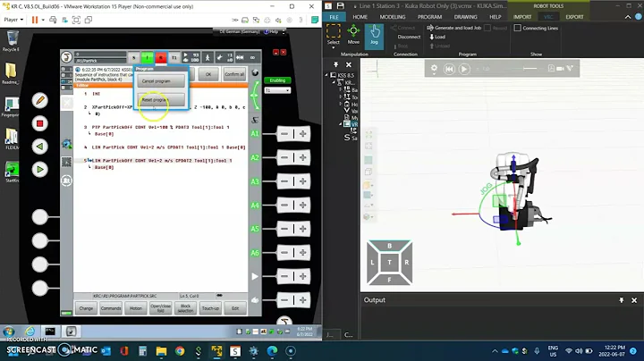Click the Touch-up softkey
Viewport: 644px width, 361px height.
[210, 308]
